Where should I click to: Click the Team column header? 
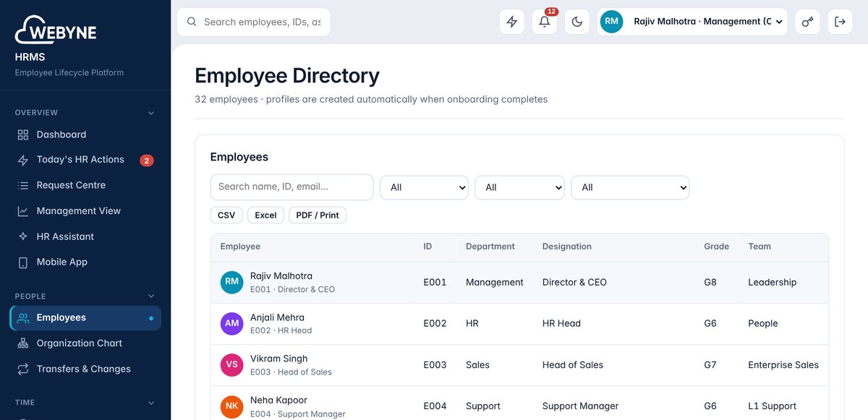tap(759, 247)
